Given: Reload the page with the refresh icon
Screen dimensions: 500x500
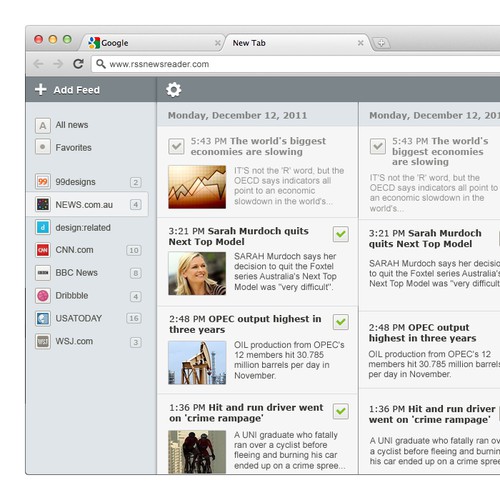Looking at the screenshot, I should tap(78, 64).
